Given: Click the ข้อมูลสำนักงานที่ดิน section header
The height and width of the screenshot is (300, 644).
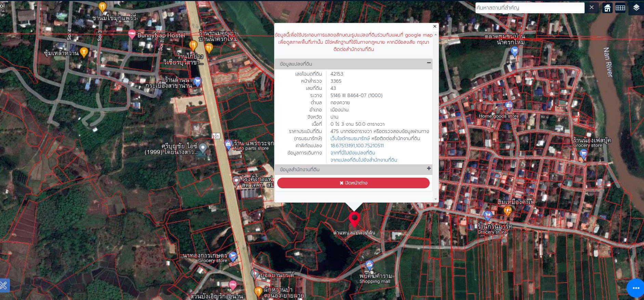Looking at the screenshot, I should pyautogui.click(x=353, y=169).
